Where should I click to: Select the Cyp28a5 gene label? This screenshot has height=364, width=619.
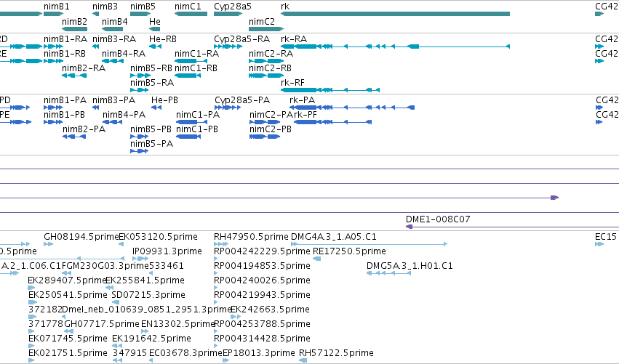pos(233,7)
